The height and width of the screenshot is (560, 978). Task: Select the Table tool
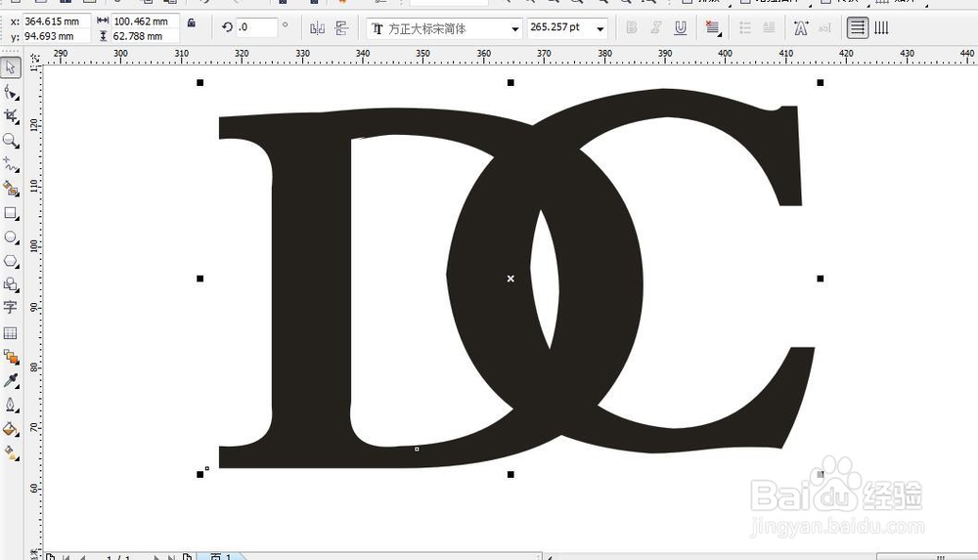[10, 332]
